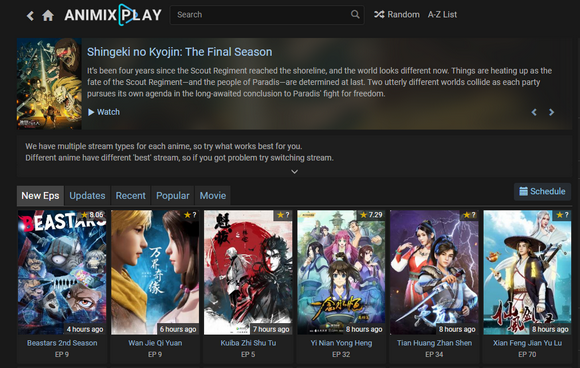Click 'EP 34' under Tian Huang Zhan Shen
The image size is (580, 368).
(x=434, y=354)
